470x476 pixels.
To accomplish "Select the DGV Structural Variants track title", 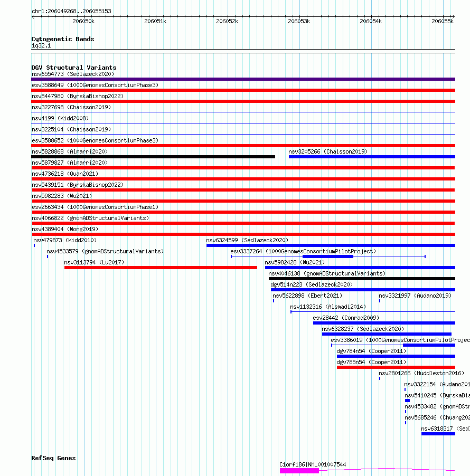I will (74, 68).
